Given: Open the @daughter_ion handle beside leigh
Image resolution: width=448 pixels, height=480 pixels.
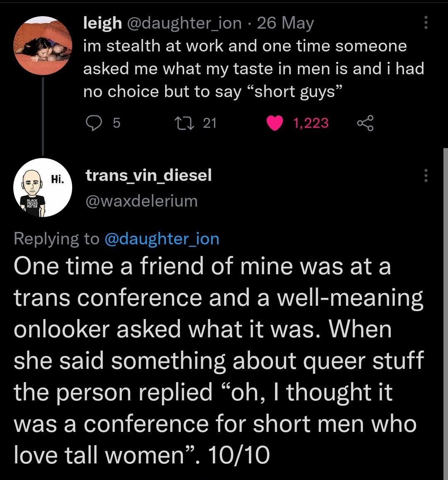Looking at the screenshot, I should click(x=184, y=23).
